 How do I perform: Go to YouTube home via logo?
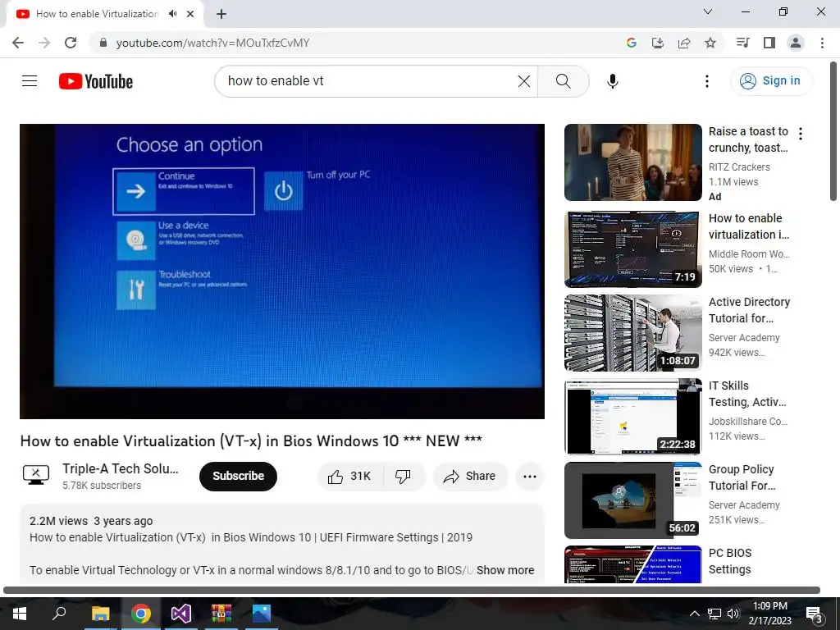[x=96, y=81]
